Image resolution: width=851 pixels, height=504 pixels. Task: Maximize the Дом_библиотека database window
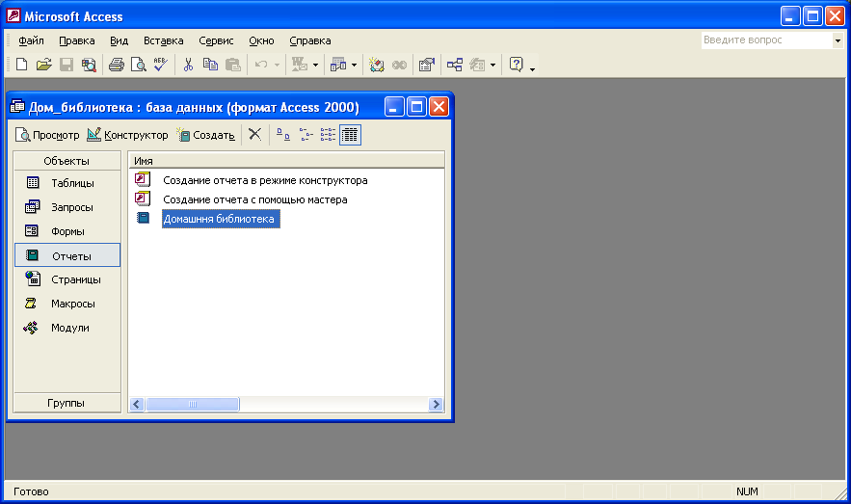(x=416, y=107)
